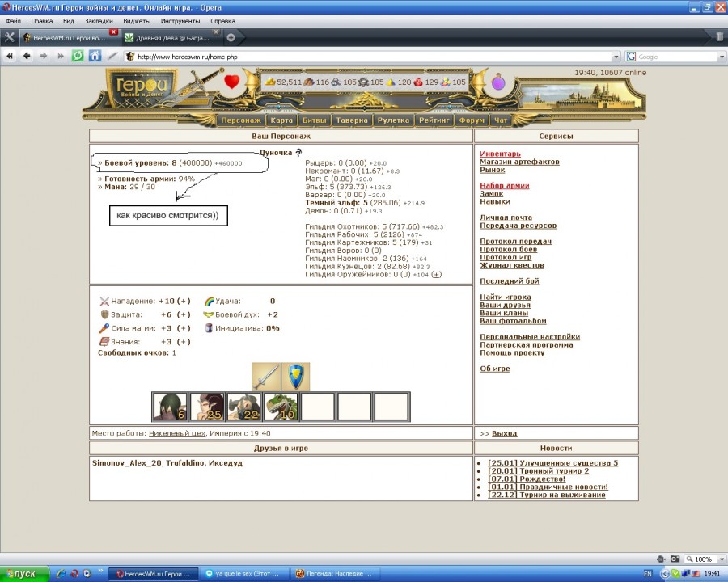The height and width of the screenshot is (582, 728).
Task: Click the Forward arrow button
Action: point(44,56)
